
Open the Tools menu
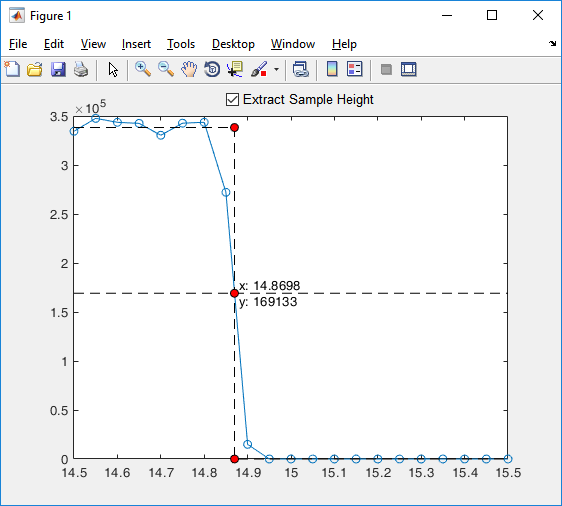click(181, 44)
